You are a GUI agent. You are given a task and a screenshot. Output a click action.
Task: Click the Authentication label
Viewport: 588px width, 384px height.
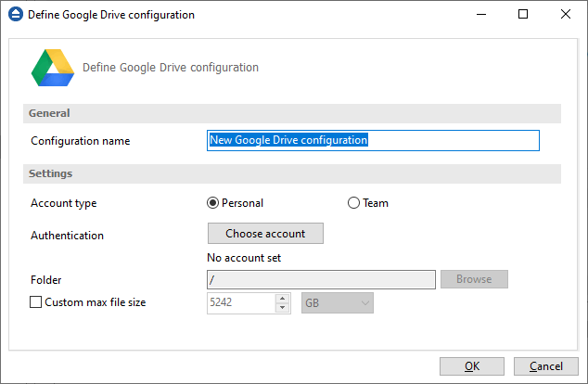pos(67,236)
